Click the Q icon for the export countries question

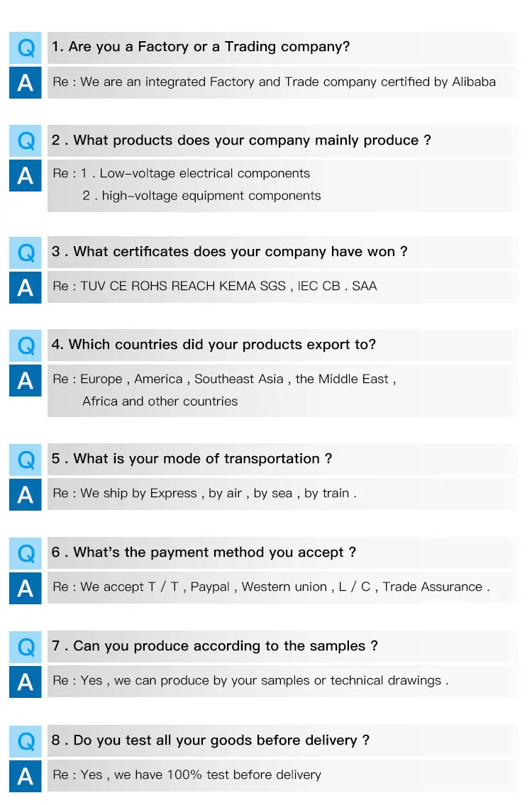click(x=26, y=345)
